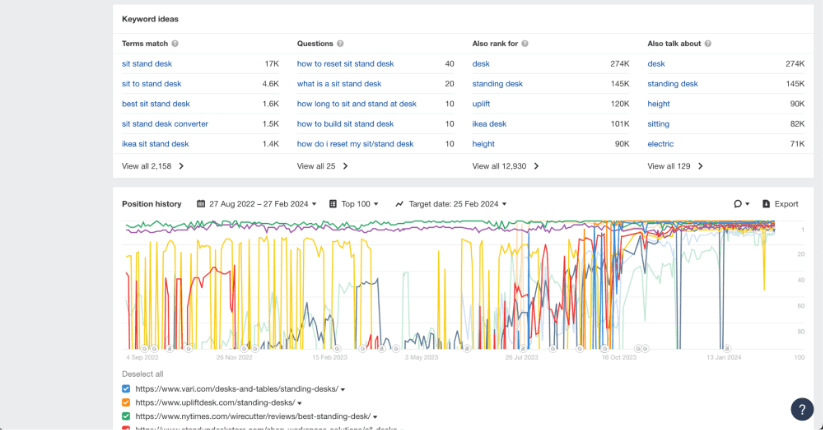
Task: Toggle the nytimes.com wirecutter checkbox
Action: point(126,416)
